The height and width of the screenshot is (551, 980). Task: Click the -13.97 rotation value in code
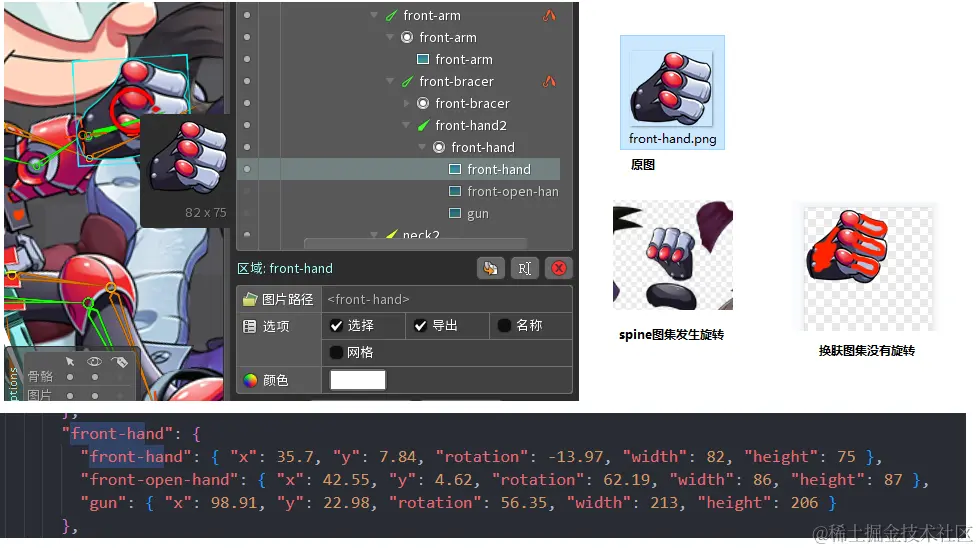tap(576, 457)
